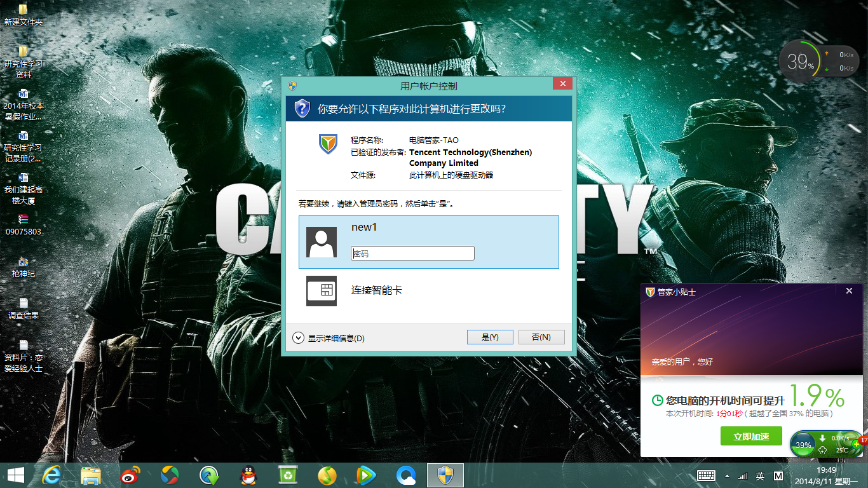Open the Windows Start button
868x488 pixels.
coord(15,475)
